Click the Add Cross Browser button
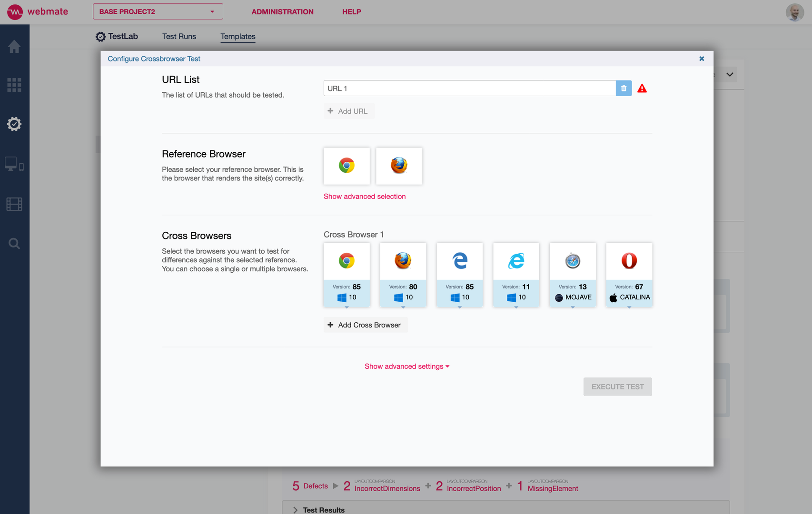 point(366,325)
